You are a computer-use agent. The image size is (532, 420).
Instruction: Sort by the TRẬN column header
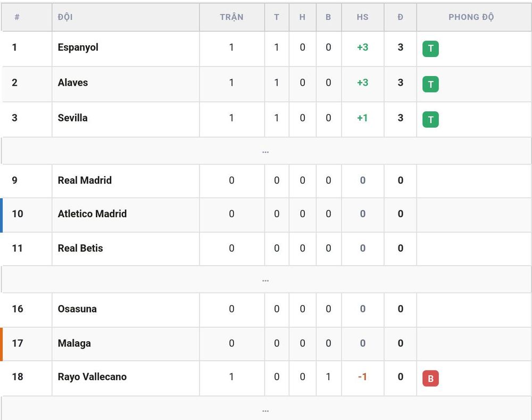pos(231,17)
